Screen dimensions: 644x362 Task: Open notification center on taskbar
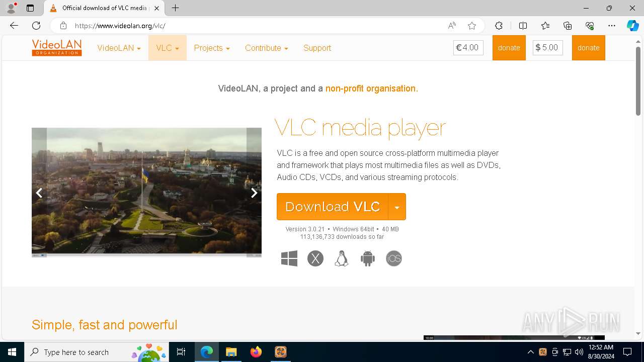point(627,352)
